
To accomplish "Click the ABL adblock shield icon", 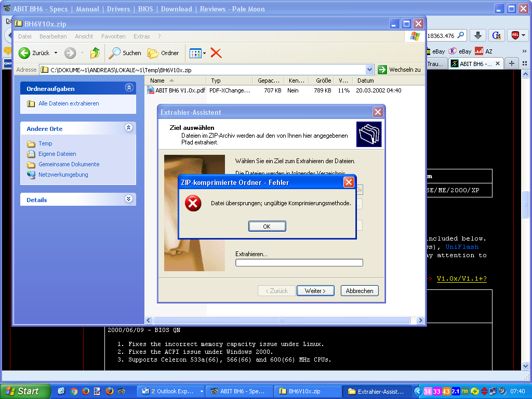I will (x=515, y=35).
